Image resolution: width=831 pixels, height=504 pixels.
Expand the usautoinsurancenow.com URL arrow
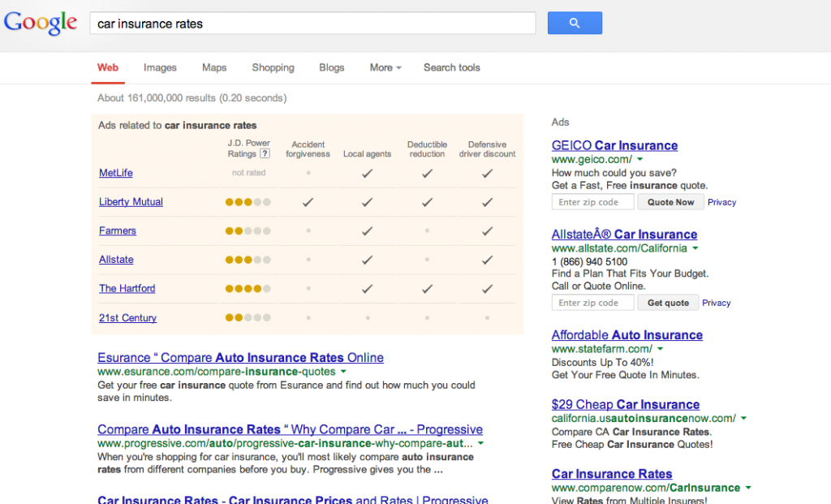click(x=743, y=418)
